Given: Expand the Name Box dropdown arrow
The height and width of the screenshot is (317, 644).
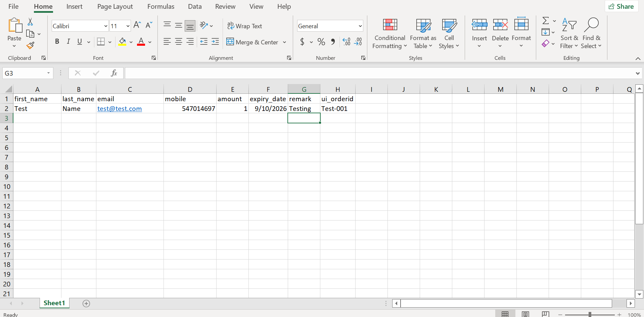Looking at the screenshot, I should coord(48,73).
